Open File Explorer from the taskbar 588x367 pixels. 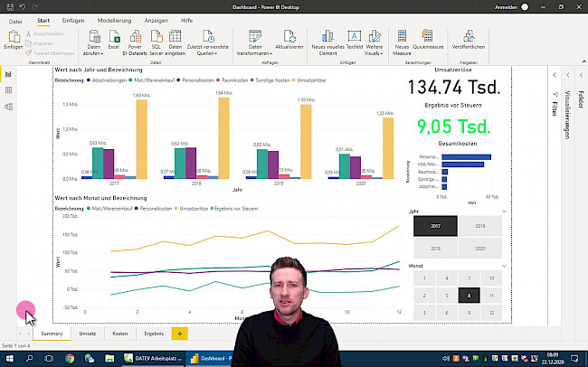(x=109, y=358)
